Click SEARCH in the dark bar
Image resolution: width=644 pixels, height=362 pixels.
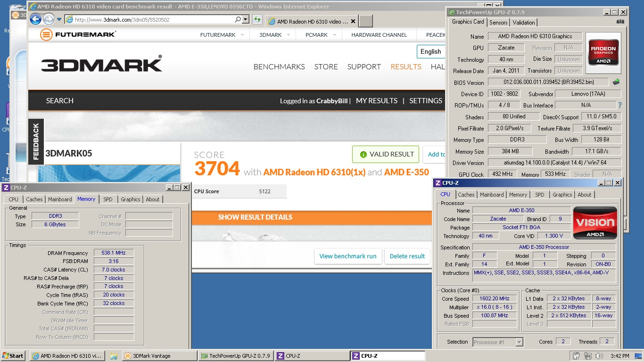coord(60,101)
